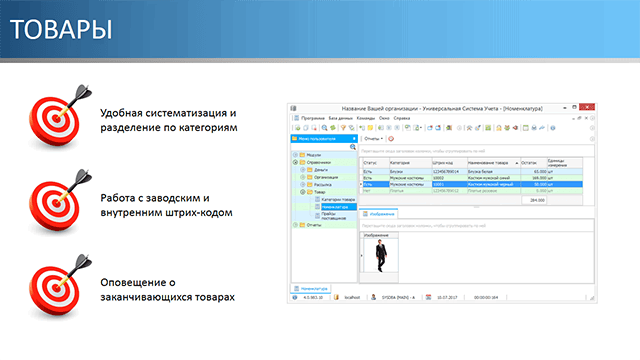The image size is (640, 360).
Task: Open the Справка menu
Action: click(402, 118)
